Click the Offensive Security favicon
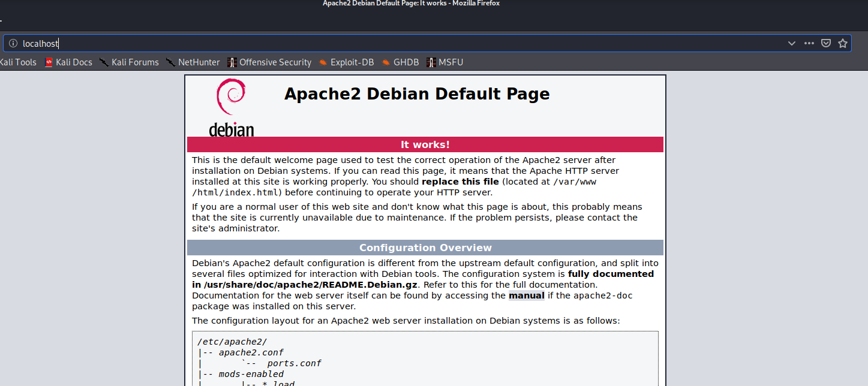This screenshot has width=868, height=386. [x=232, y=62]
